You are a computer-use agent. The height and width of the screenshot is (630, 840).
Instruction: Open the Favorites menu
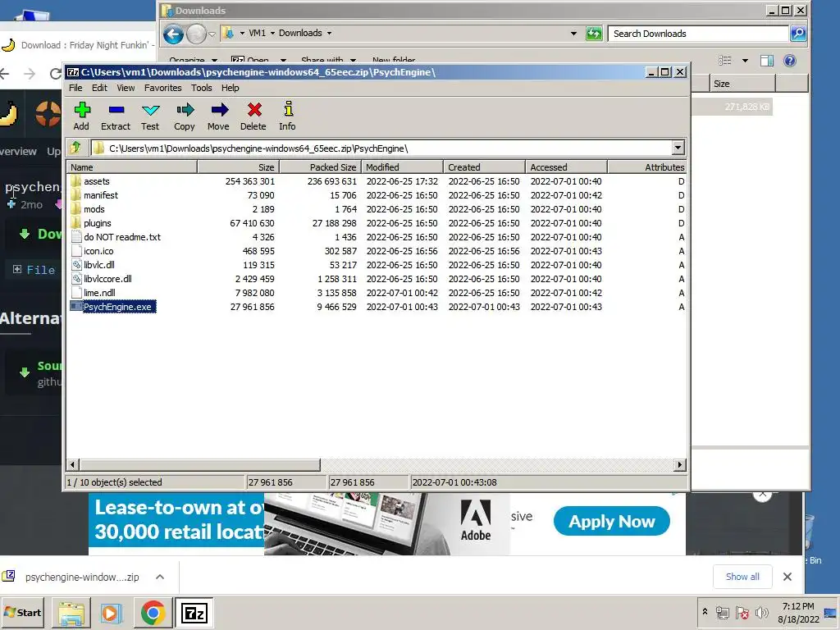click(x=163, y=88)
